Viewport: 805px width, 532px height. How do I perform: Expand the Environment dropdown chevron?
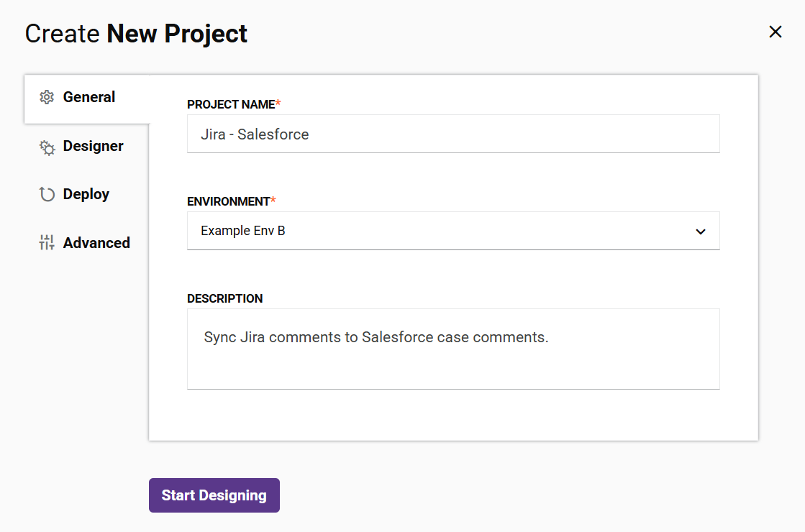point(700,231)
